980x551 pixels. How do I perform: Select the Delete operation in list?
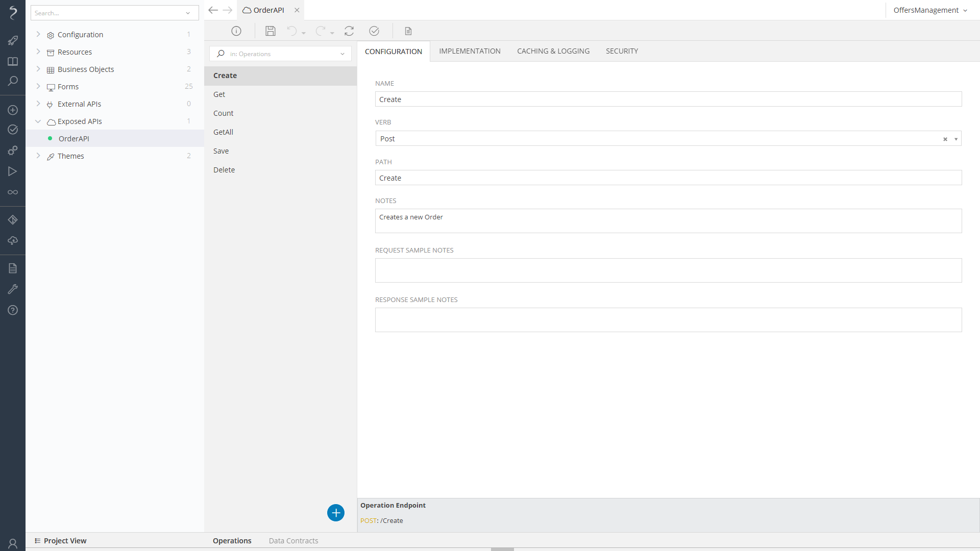[224, 170]
